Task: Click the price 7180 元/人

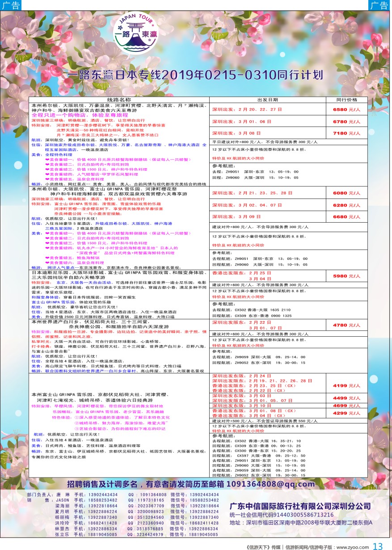Action: tap(346, 133)
